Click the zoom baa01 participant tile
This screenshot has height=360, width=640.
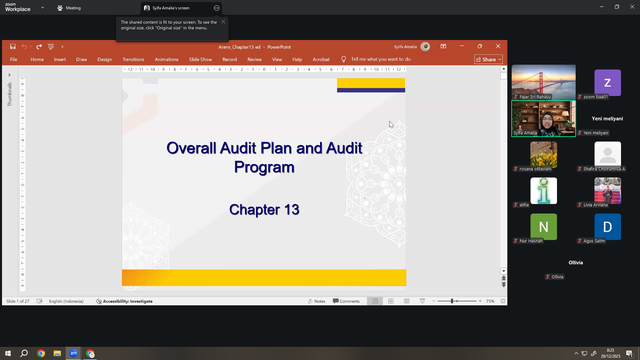click(x=607, y=83)
